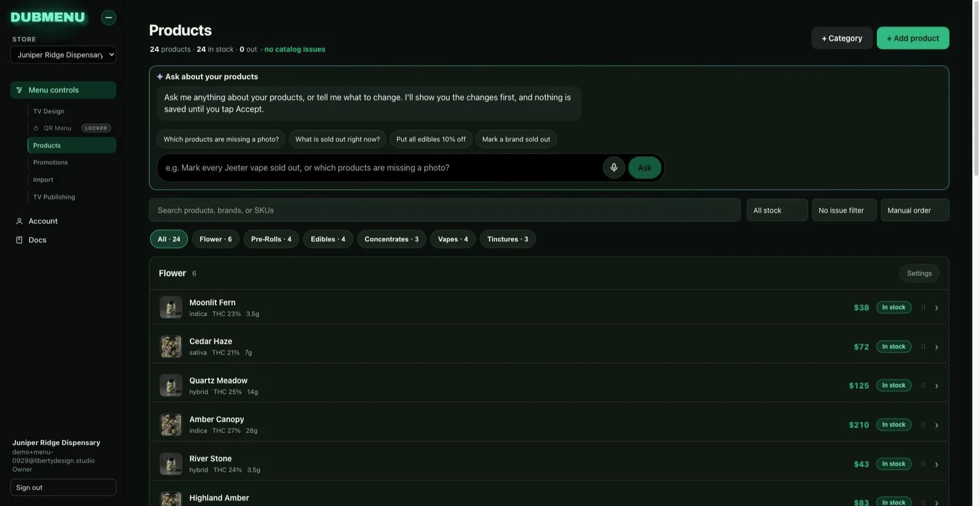Focus the Search products, brands, or SKUs field

[x=445, y=210]
